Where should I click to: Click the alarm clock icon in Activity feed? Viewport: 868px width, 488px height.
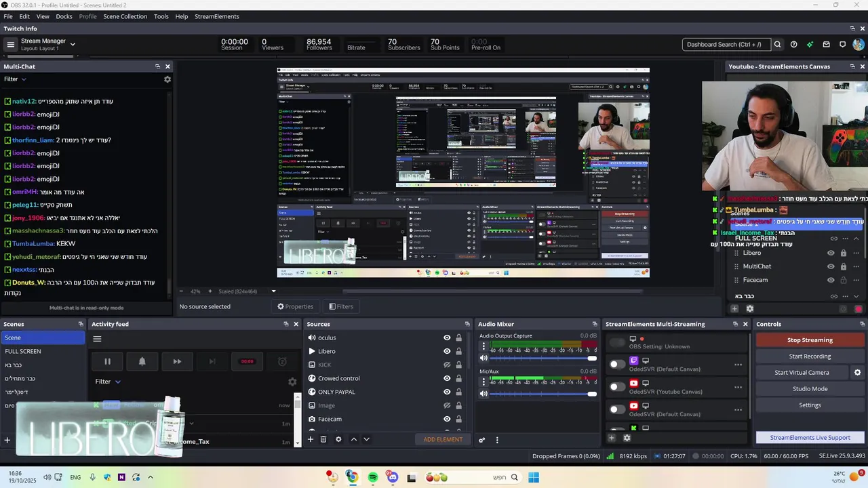tap(282, 361)
